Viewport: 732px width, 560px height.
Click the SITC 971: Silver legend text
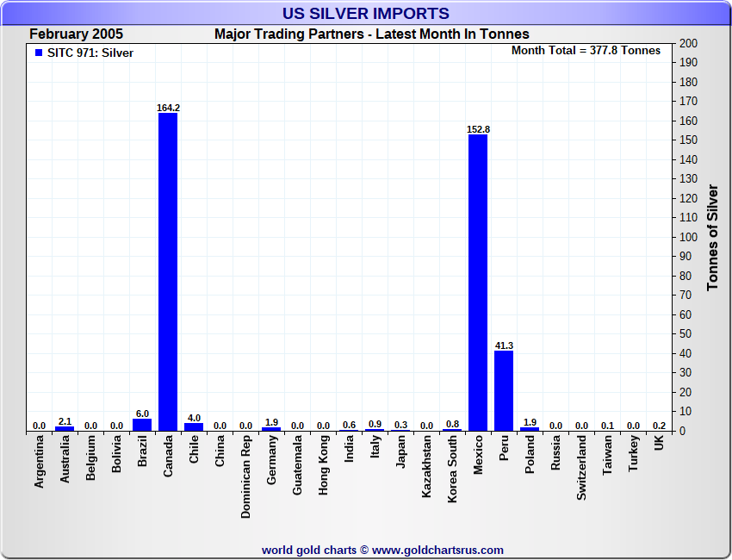click(x=90, y=53)
